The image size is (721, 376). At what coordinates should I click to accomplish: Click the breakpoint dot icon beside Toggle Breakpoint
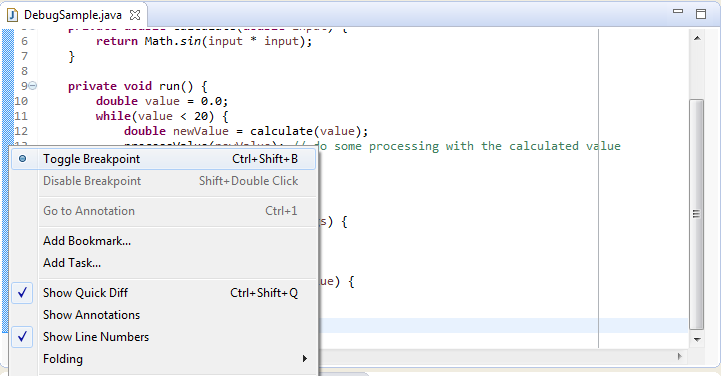point(22,159)
